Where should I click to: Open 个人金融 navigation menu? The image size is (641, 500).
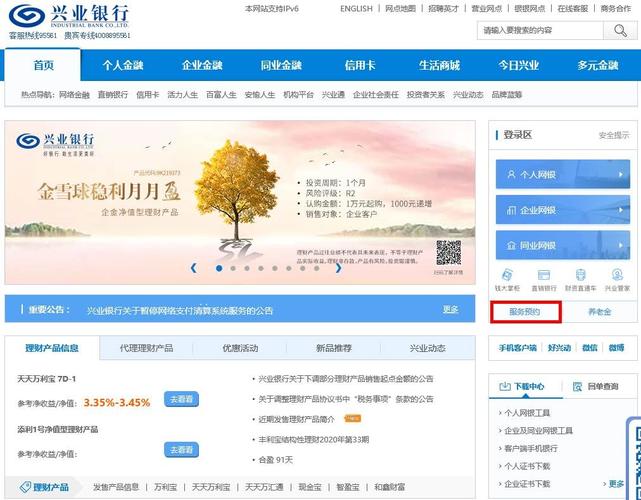123,65
